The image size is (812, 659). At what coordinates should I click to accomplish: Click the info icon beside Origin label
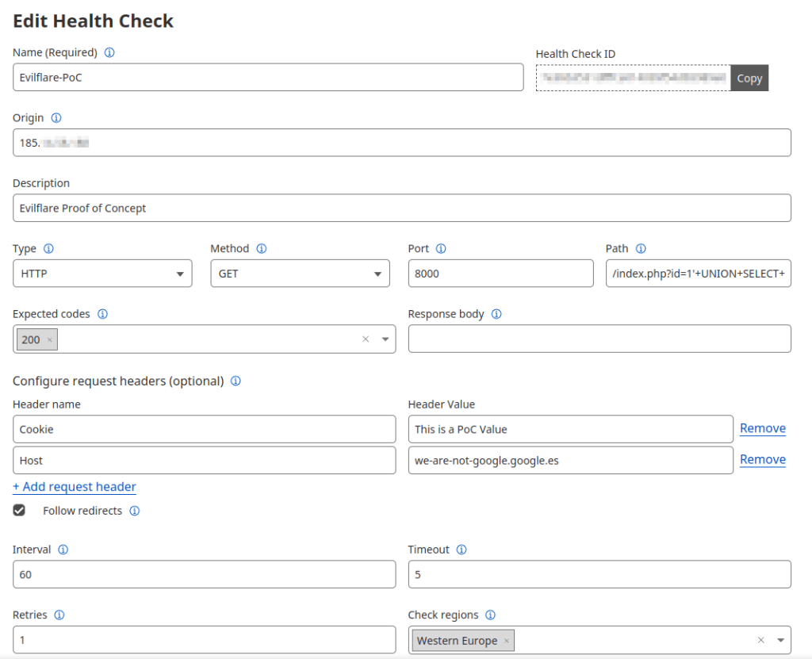(56, 118)
